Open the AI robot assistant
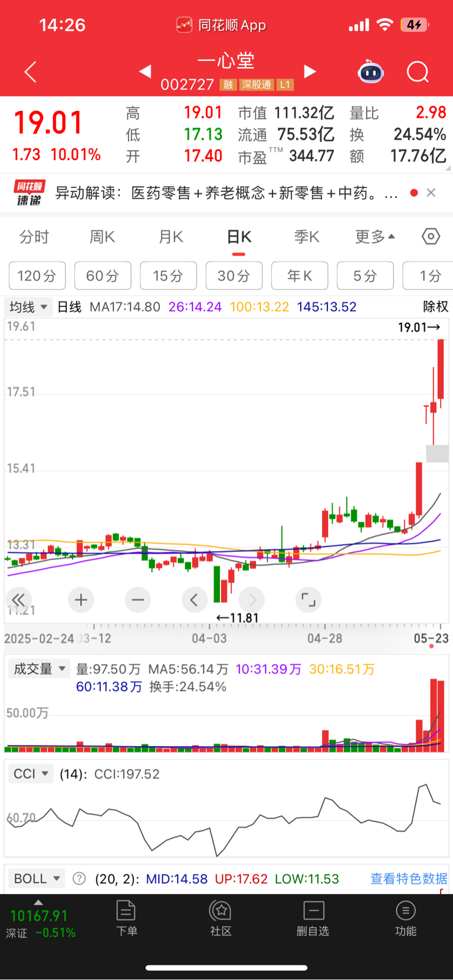 tap(371, 72)
